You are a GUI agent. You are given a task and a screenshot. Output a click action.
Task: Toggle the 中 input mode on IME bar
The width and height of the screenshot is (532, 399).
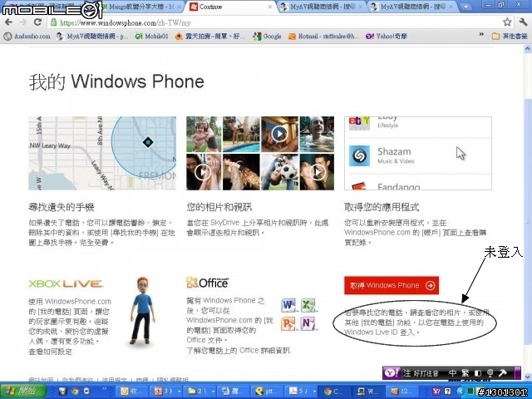tap(452, 373)
